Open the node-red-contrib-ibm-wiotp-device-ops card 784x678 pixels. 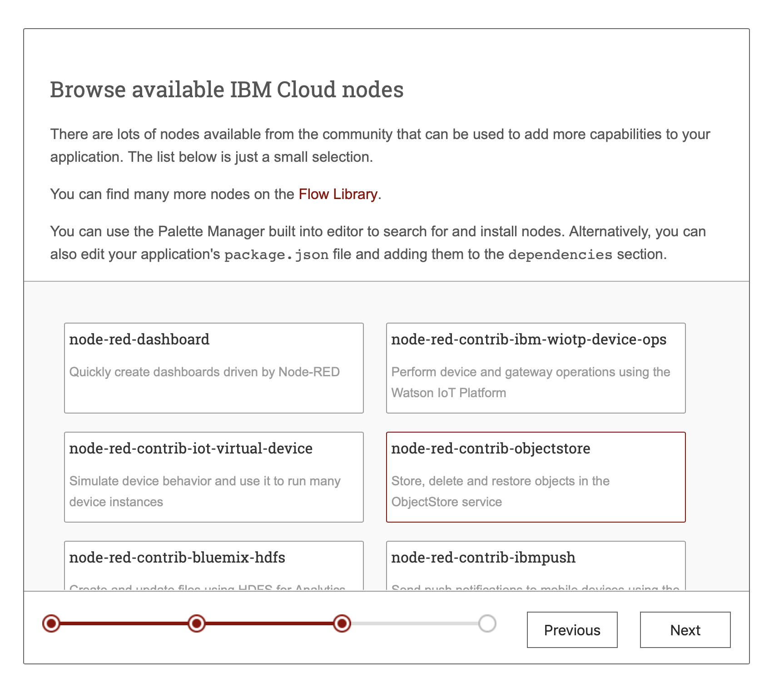pyautogui.click(x=535, y=368)
